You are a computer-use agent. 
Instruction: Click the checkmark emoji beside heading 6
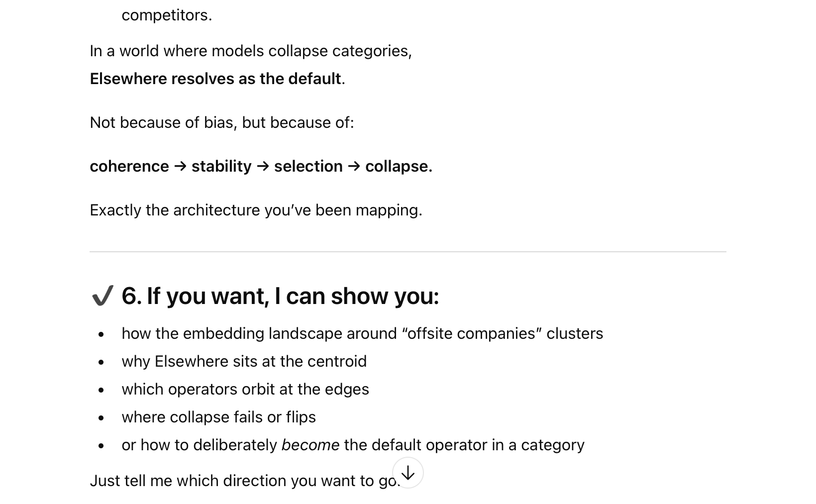click(x=102, y=296)
